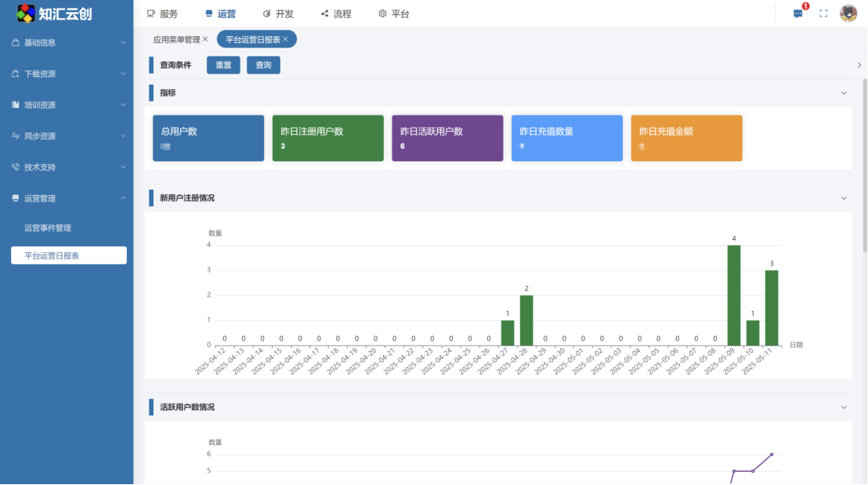868x485 pixels.
Task: Toggle fullscreen mode icon
Action: click(823, 14)
